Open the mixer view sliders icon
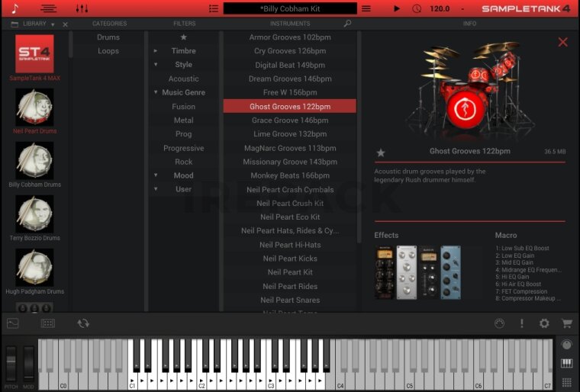The width and height of the screenshot is (580, 392). (82, 8)
